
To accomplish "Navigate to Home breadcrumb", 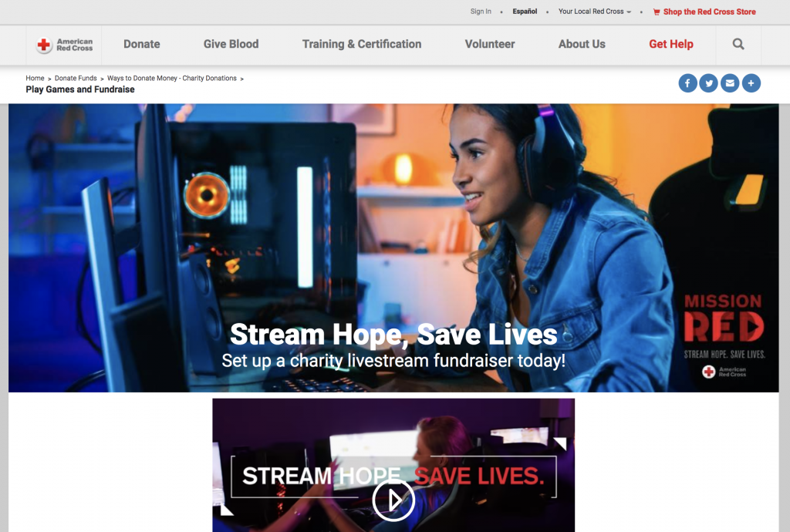I will [x=35, y=78].
